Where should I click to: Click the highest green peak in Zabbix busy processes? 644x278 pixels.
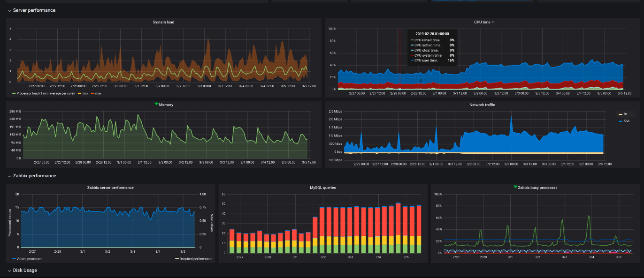(589, 216)
